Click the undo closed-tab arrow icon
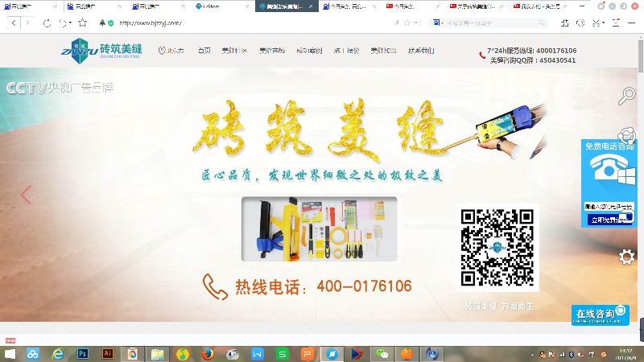The width and height of the screenshot is (644, 362). coord(63,23)
